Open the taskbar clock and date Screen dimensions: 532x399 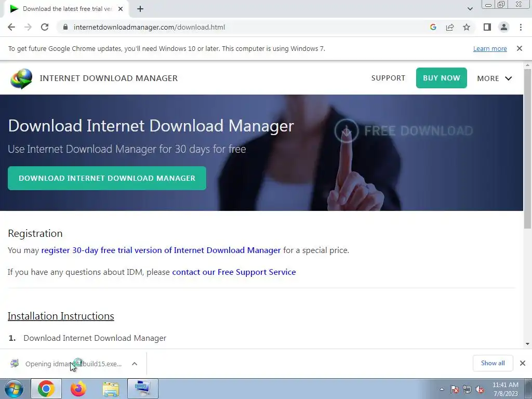[505, 389]
